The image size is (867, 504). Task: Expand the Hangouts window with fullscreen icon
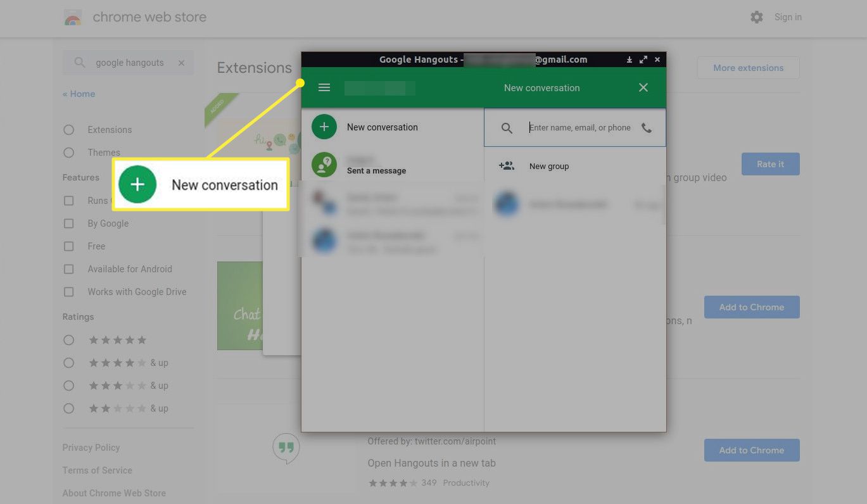point(643,60)
